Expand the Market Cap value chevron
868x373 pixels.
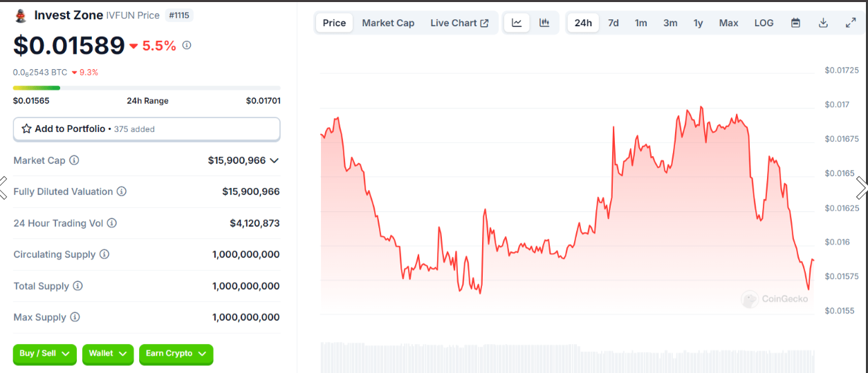click(x=274, y=160)
